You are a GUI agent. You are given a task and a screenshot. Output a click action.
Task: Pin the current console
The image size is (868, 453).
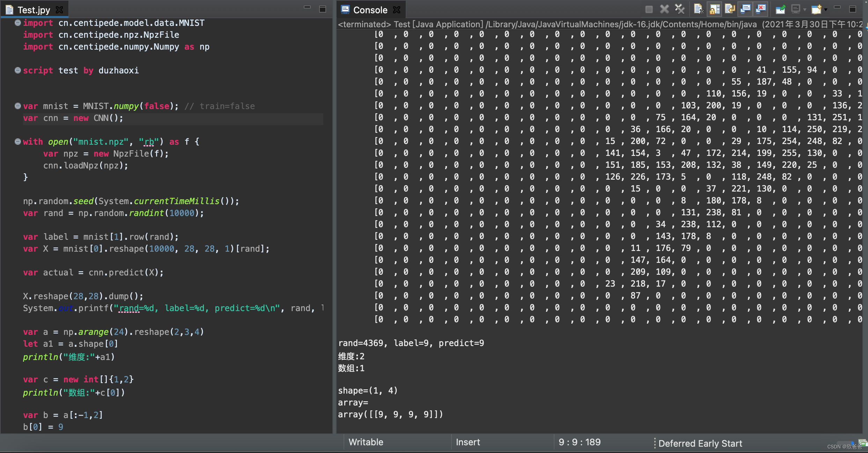(780, 9)
